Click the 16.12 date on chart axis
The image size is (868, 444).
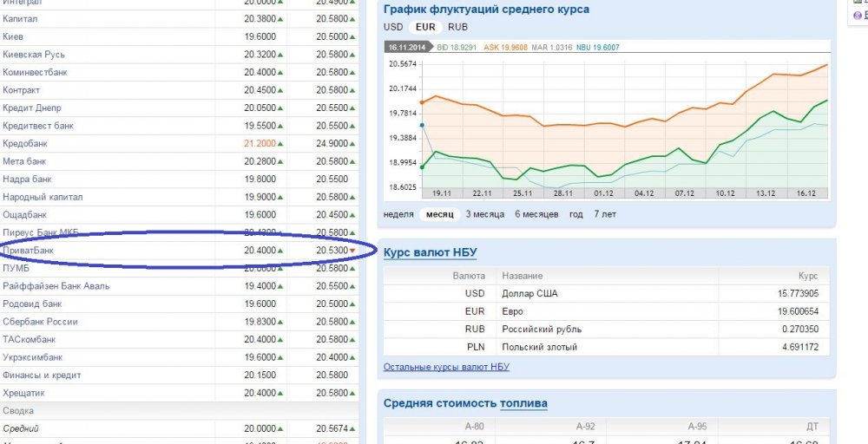click(x=809, y=193)
